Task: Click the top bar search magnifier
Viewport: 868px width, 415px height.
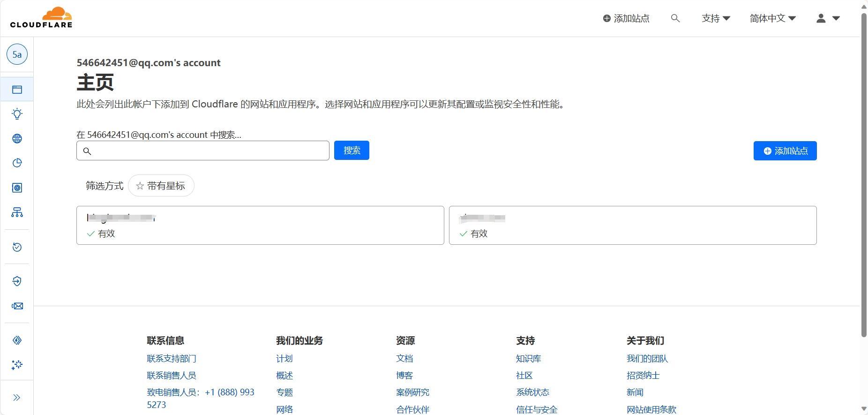Action: point(675,18)
